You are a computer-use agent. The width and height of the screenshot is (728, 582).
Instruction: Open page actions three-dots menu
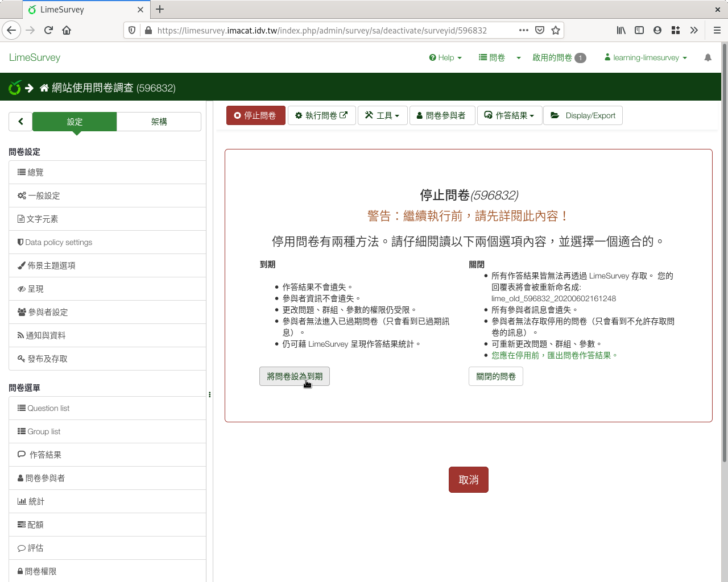(x=524, y=30)
